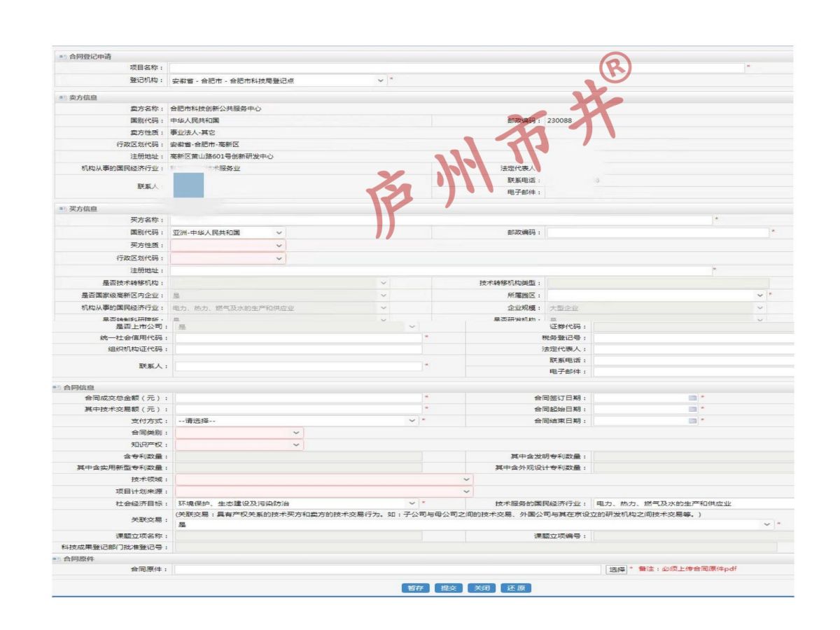Viewport: 840px width, 630px height.
Task: Focus the 统一社会信用代码 field
Action: [x=299, y=338]
